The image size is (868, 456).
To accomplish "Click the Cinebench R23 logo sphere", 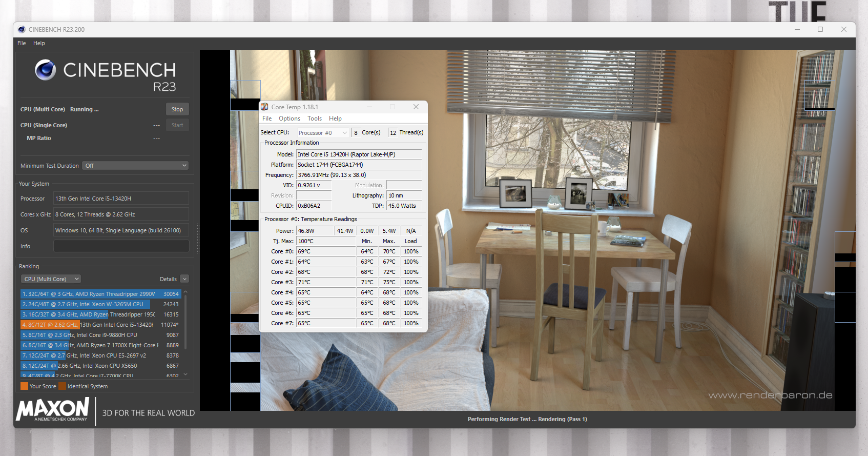I will pos(46,70).
